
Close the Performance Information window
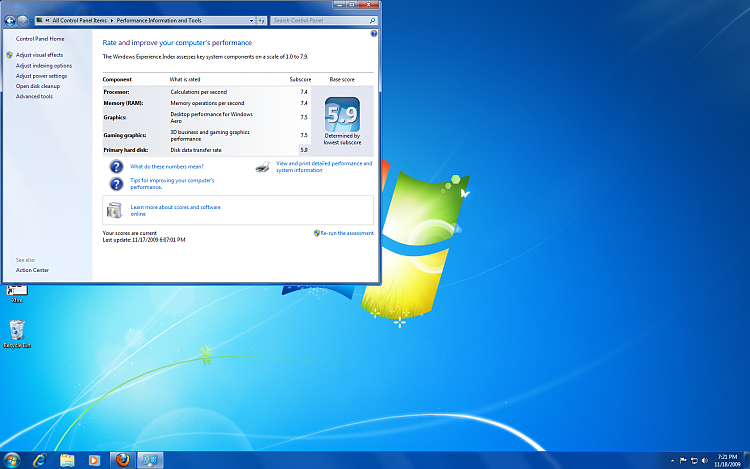pos(368,4)
